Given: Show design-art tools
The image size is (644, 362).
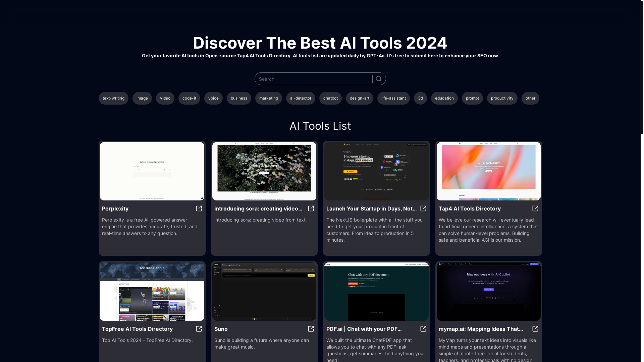Looking at the screenshot, I should click(x=360, y=98).
